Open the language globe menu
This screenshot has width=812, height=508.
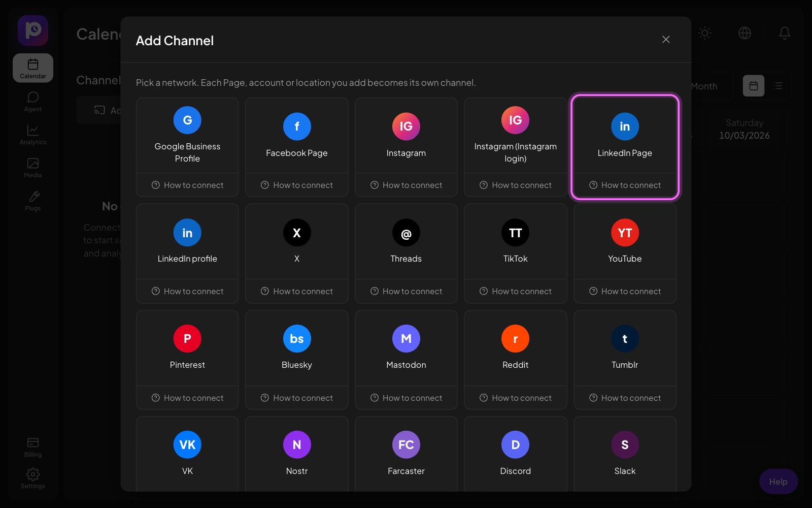(x=745, y=33)
